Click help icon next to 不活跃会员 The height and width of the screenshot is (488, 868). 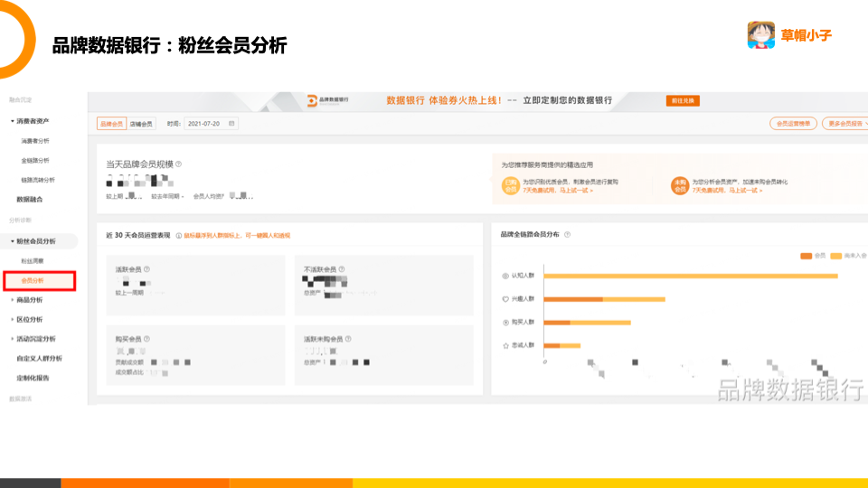click(x=342, y=269)
